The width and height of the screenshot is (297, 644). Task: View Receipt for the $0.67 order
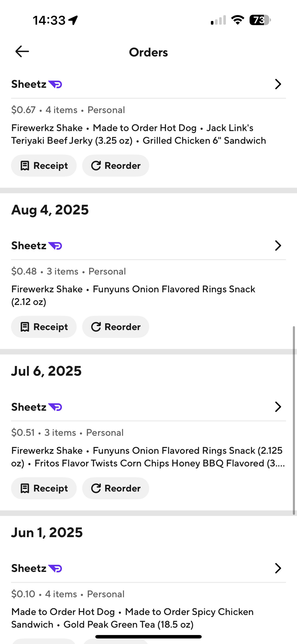point(44,166)
